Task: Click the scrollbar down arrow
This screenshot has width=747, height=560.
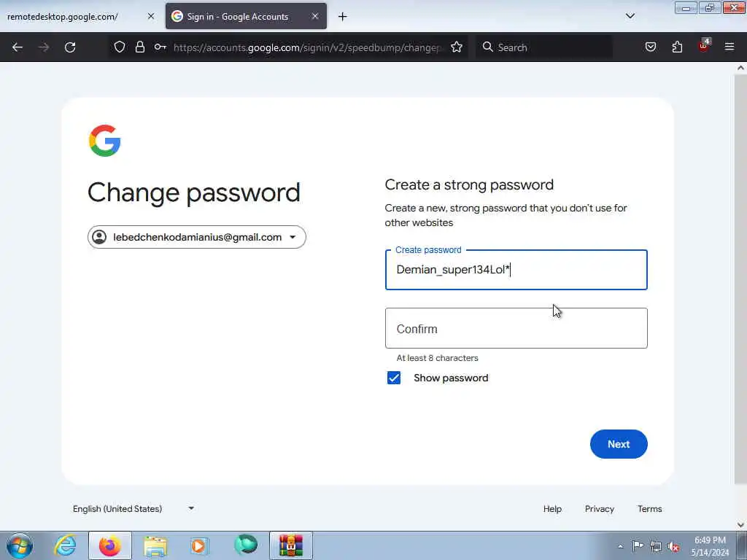Action: [x=740, y=525]
